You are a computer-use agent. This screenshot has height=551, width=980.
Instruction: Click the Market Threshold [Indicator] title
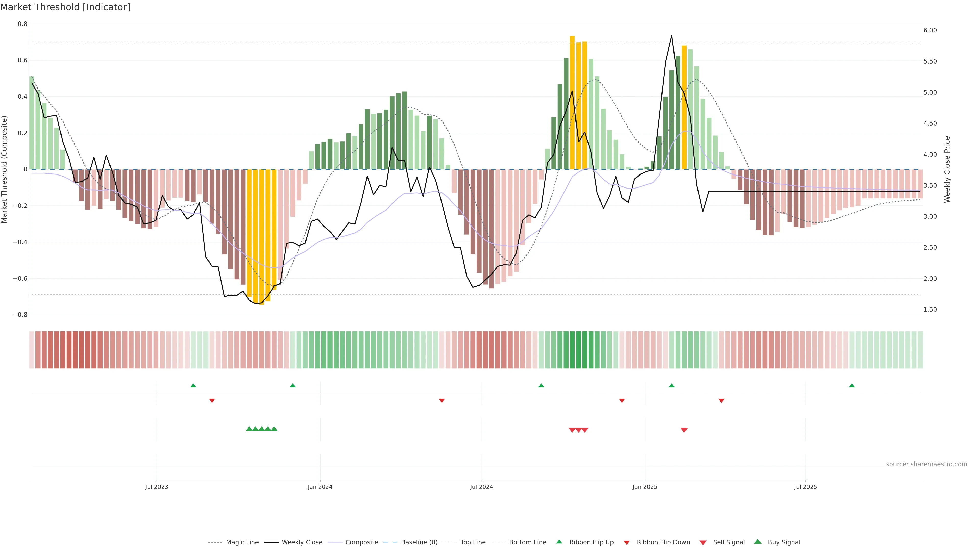pos(65,7)
